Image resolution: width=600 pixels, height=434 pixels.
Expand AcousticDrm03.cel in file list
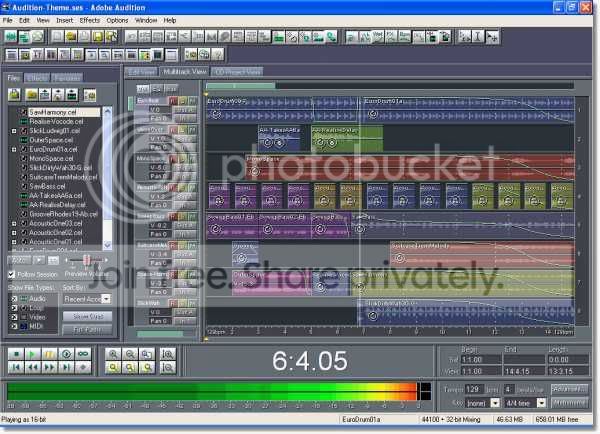coord(14,224)
